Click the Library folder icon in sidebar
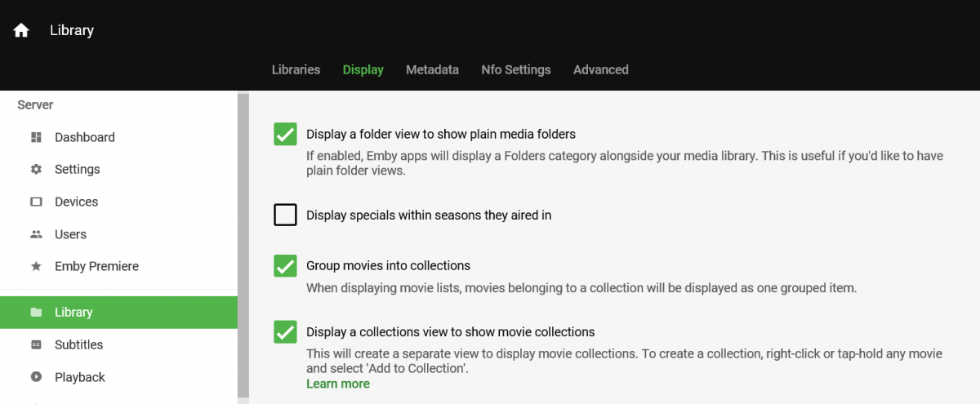This screenshot has height=404, width=980. coord(36,313)
